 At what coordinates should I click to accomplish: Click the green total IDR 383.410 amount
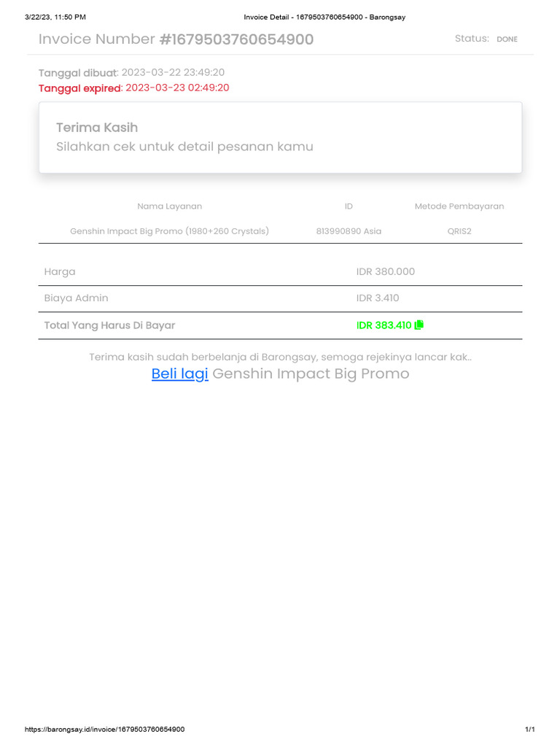[x=384, y=325]
